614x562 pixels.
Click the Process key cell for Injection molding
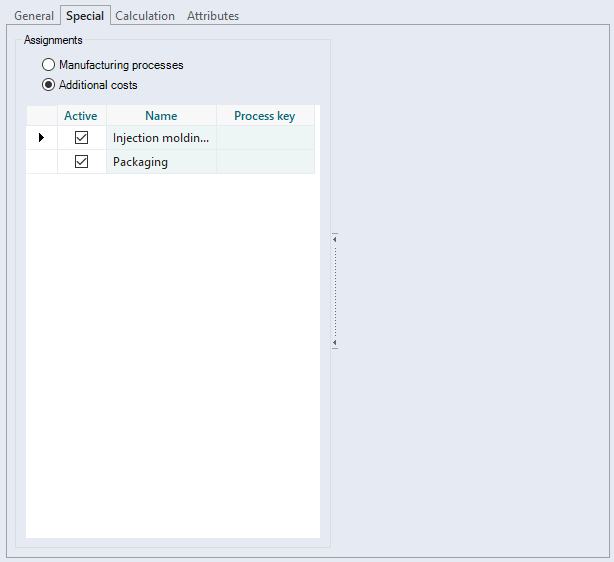(265, 138)
